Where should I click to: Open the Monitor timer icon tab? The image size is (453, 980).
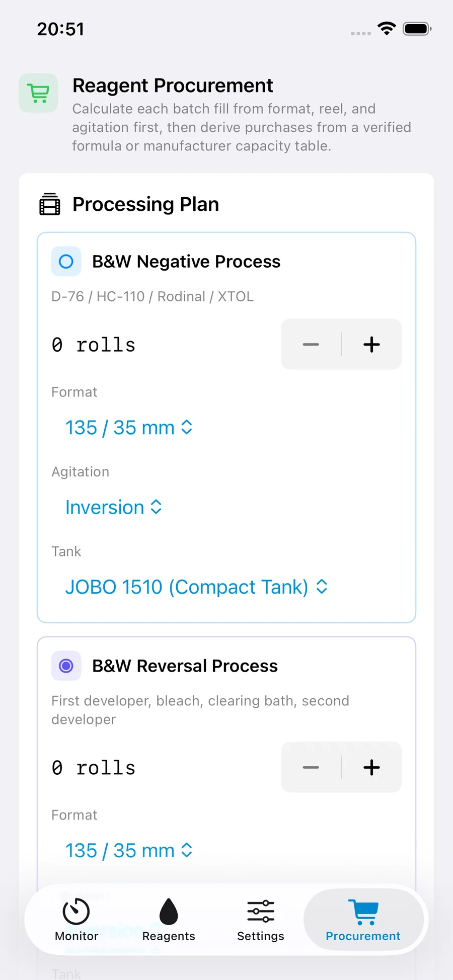77,920
